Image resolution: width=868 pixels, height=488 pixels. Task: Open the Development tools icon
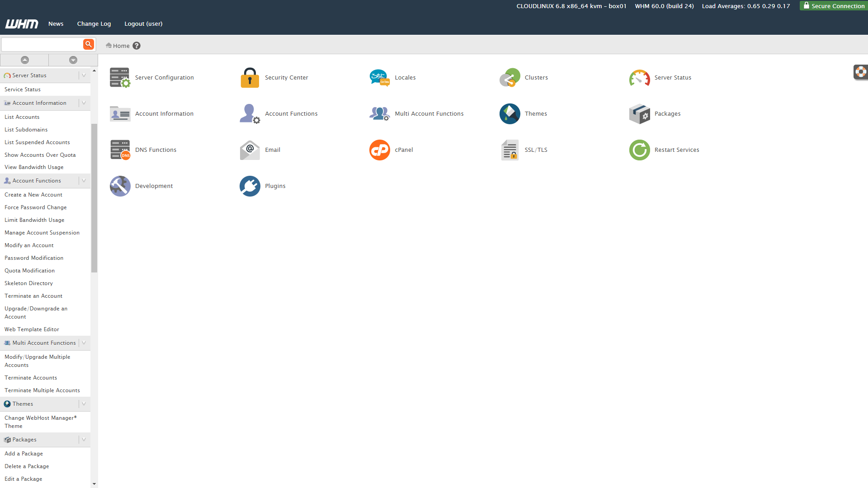pyautogui.click(x=120, y=186)
